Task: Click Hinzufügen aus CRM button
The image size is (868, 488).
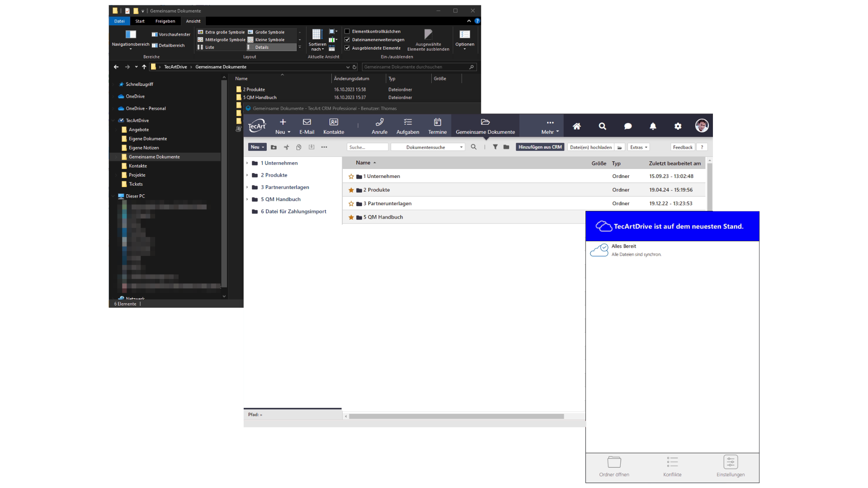Action: (540, 147)
